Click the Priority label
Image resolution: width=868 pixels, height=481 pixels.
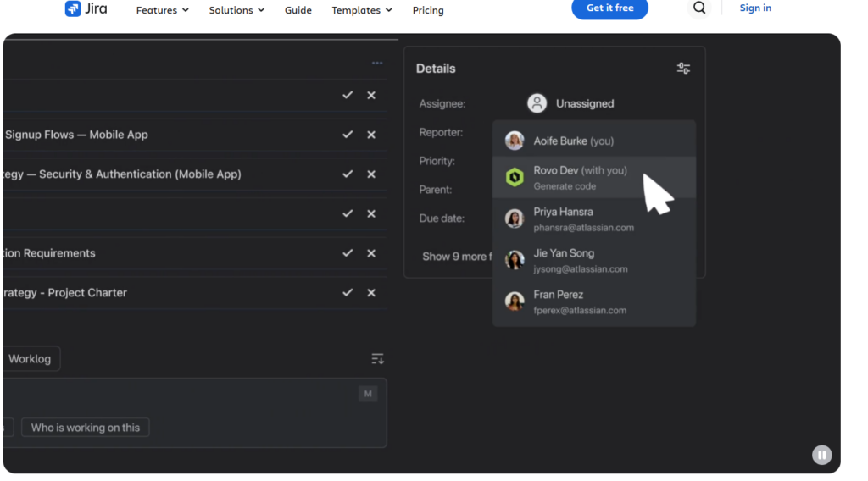(x=437, y=162)
